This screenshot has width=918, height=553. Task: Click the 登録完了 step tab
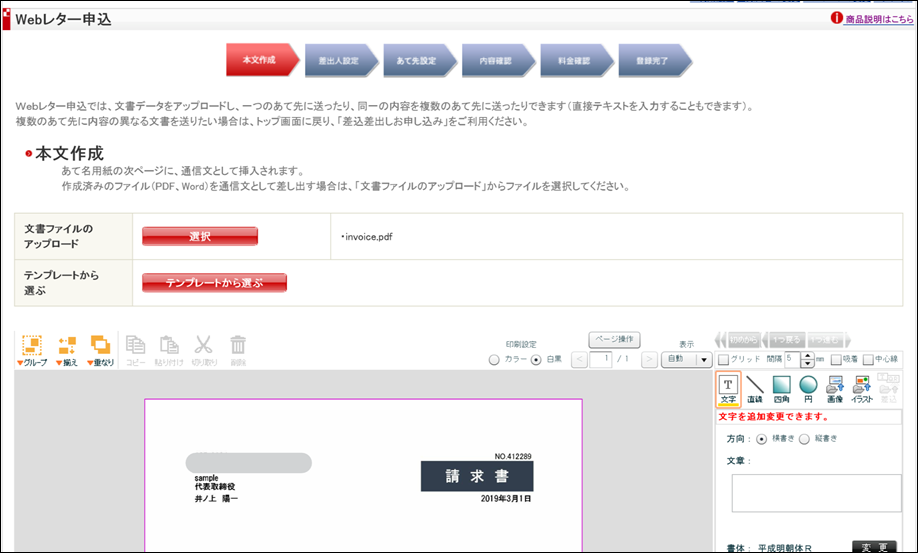(x=655, y=60)
